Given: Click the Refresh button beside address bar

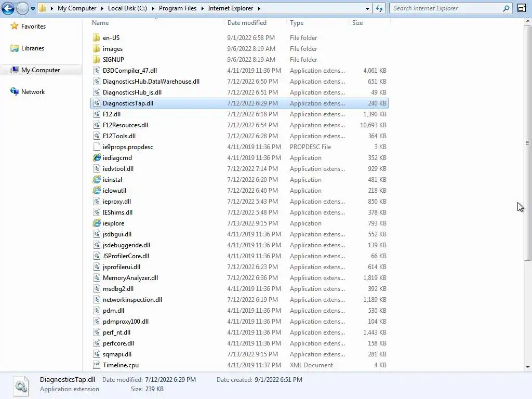Looking at the screenshot, I should click(379, 8).
